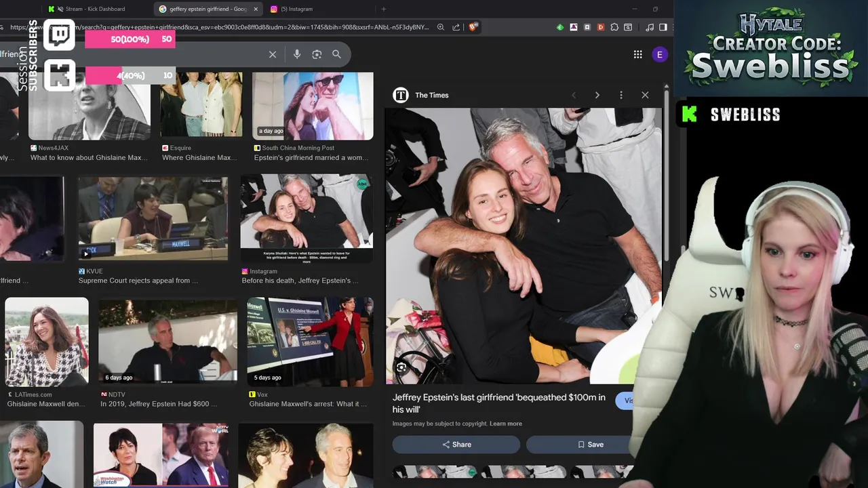Switch to the Instagram browser tab

[319, 9]
